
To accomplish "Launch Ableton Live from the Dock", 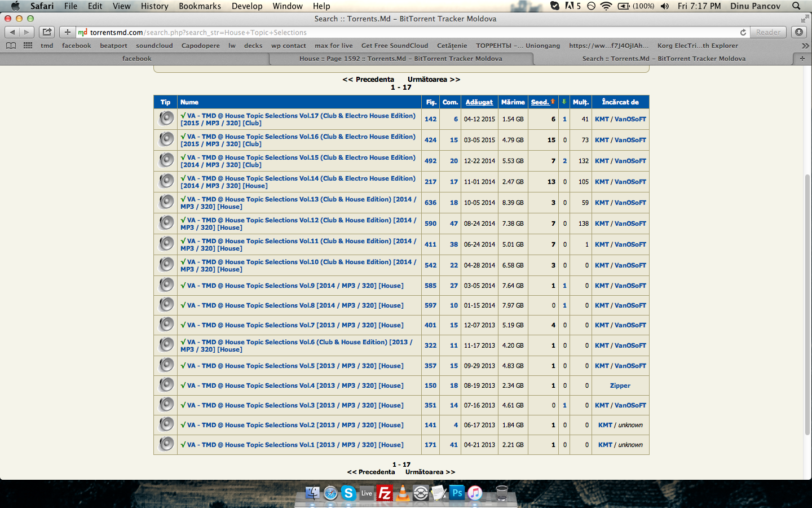I will [x=367, y=493].
